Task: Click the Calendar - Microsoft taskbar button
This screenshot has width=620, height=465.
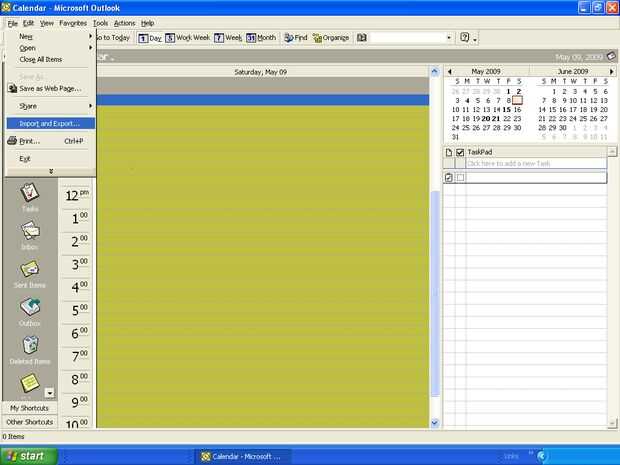Action: [243, 457]
